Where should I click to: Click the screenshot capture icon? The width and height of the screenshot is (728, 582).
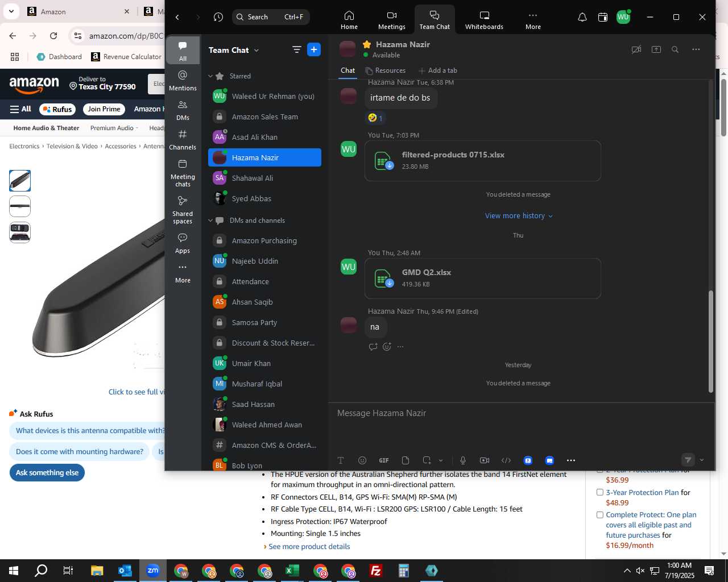(x=427, y=460)
